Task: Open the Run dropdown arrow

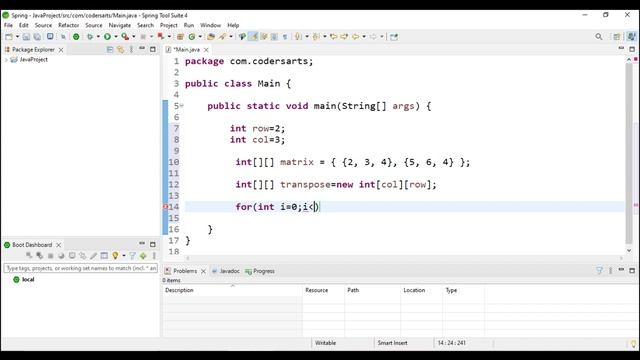Action: (116, 37)
